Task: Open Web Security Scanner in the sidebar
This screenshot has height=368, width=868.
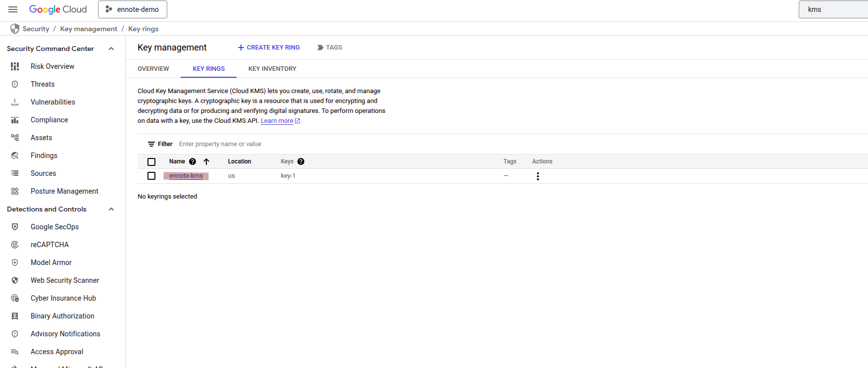Action: pyautogui.click(x=65, y=280)
